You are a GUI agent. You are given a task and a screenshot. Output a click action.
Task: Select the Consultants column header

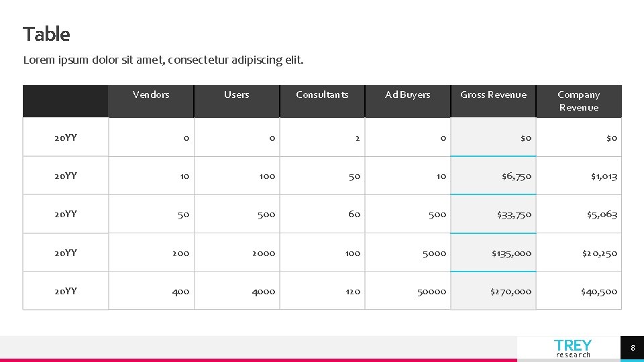[322, 95]
